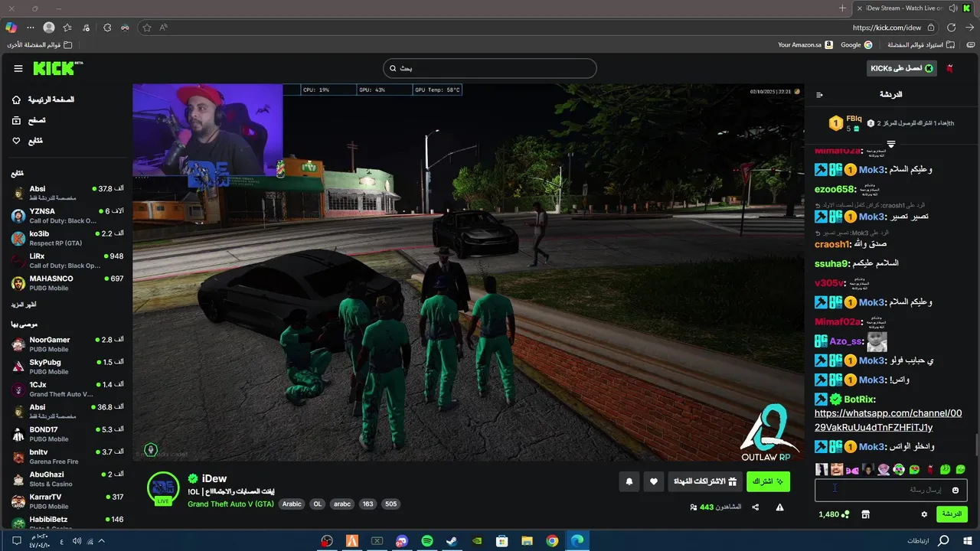The height and width of the screenshot is (551, 980).
Task: Click the ssuha9 username in chat
Action: tap(831, 263)
